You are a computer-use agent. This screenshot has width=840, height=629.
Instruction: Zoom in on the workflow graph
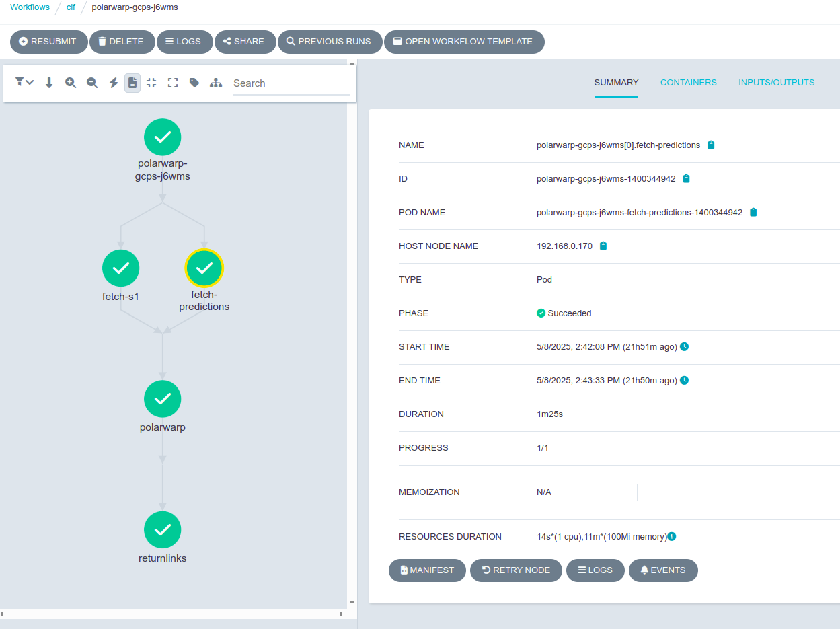pos(71,83)
